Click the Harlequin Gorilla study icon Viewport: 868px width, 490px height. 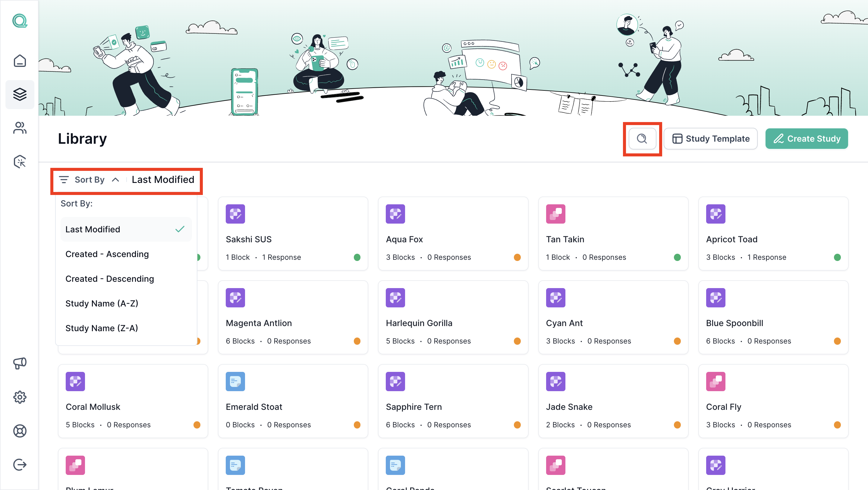pyautogui.click(x=395, y=297)
